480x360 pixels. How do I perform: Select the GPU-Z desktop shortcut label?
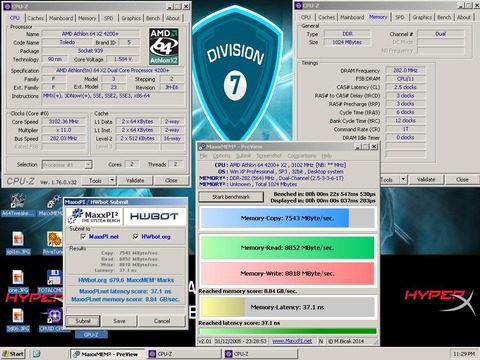tap(91, 334)
